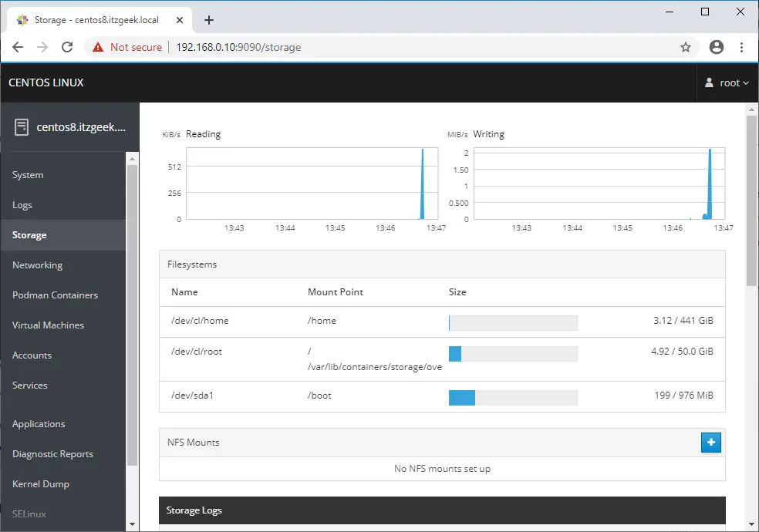Bookmark this page with star icon

(686, 47)
